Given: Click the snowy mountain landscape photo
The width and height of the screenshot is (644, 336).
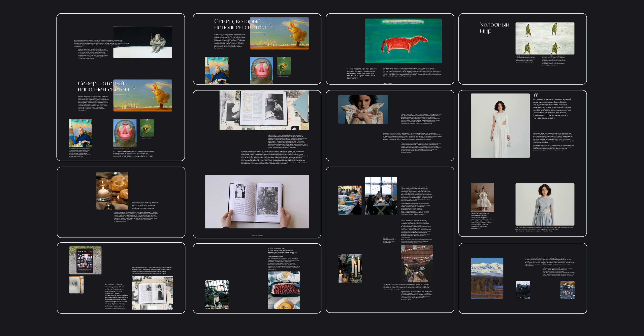Looking at the screenshot, I should point(487,278).
